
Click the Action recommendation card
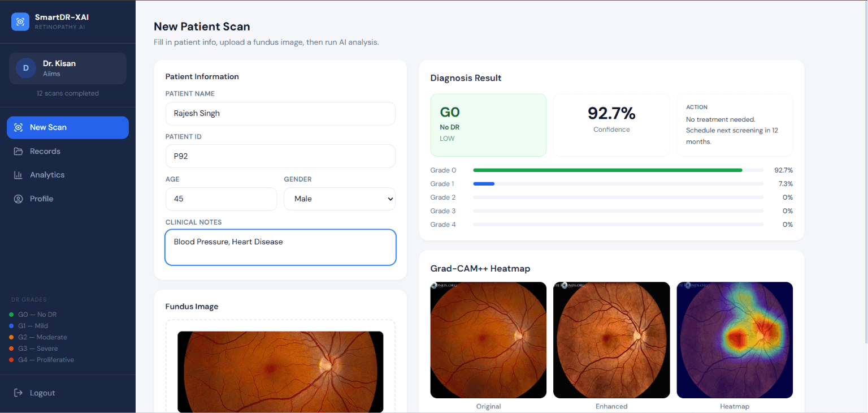(x=735, y=125)
